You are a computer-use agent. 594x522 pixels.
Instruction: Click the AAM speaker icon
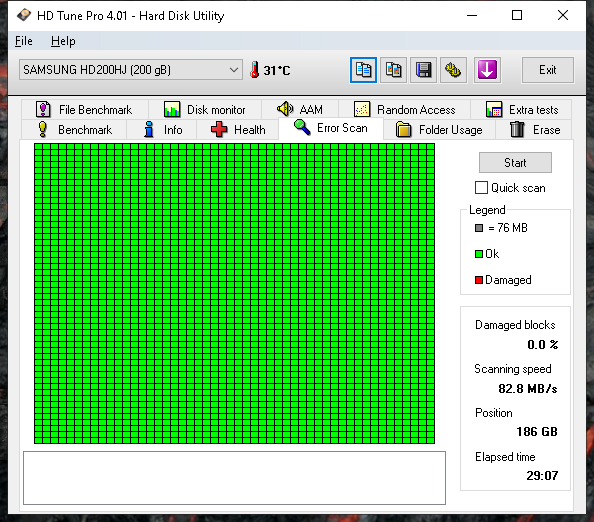285,109
